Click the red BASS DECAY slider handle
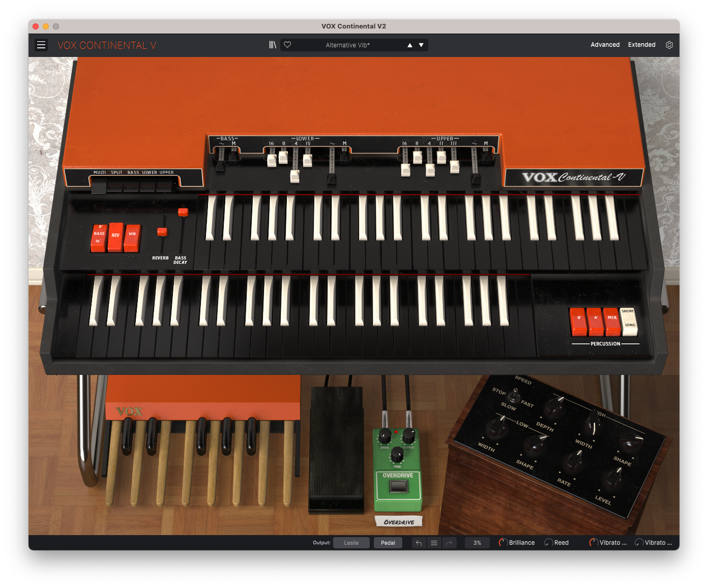This screenshot has width=708, height=588. (183, 212)
